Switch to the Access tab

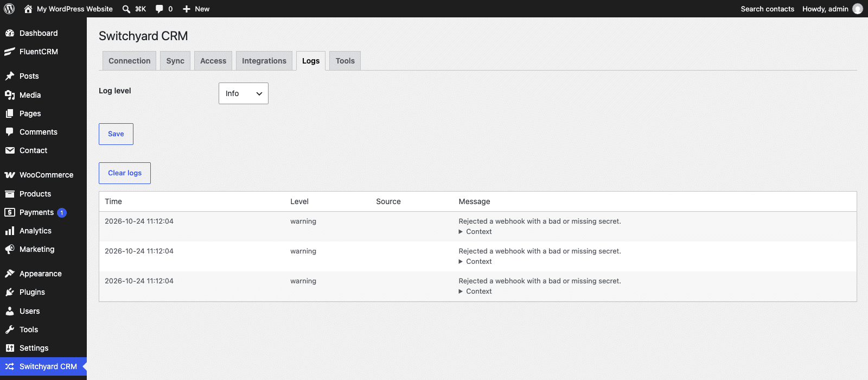[213, 61]
